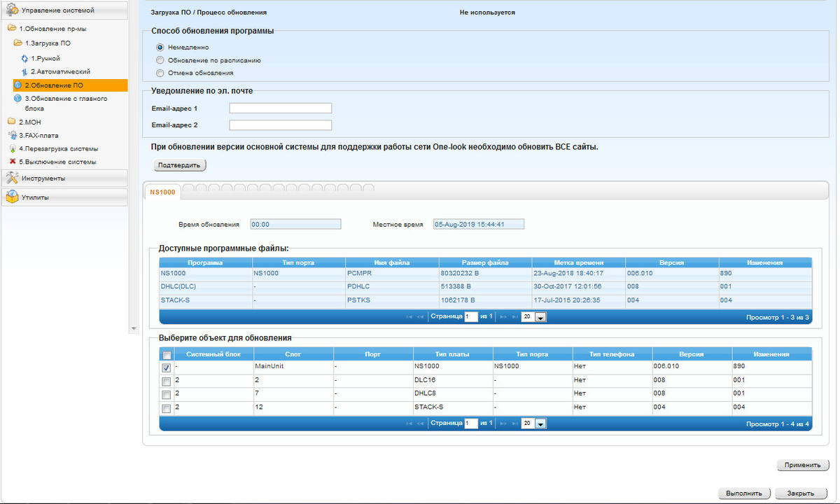840x504 pixels.
Task: Go to previous page in update objects table
Action: pos(421,423)
